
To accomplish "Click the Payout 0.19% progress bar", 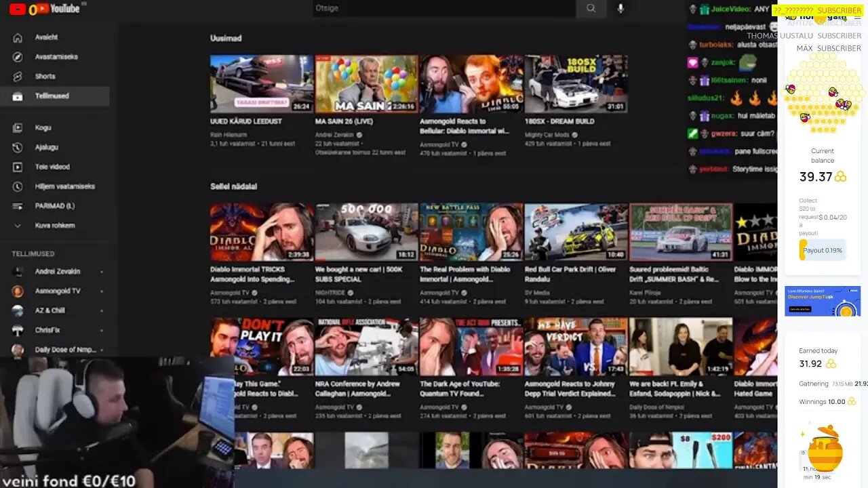I will click(x=823, y=250).
